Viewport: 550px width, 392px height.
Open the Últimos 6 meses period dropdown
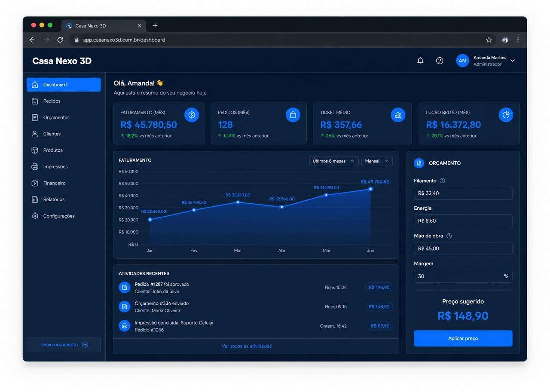click(x=334, y=161)
